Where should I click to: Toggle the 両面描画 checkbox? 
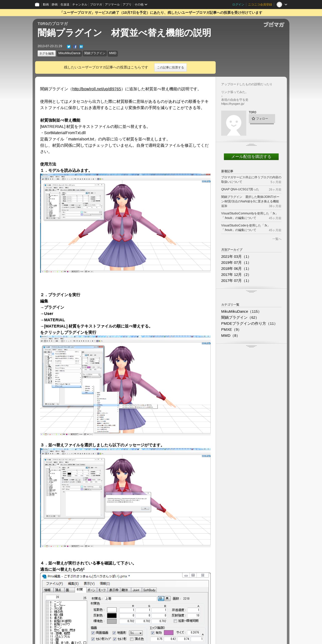(93, 633)
